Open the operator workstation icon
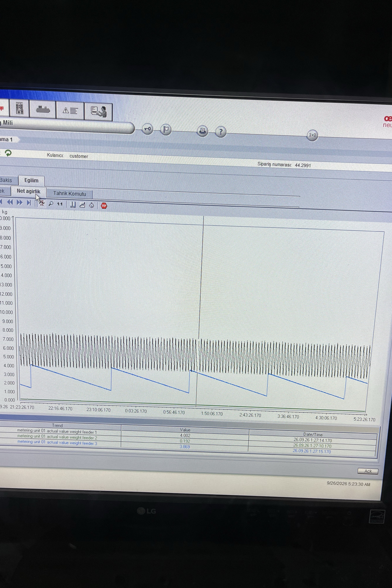Screen dimensions: 392x588 click(98, 112)
